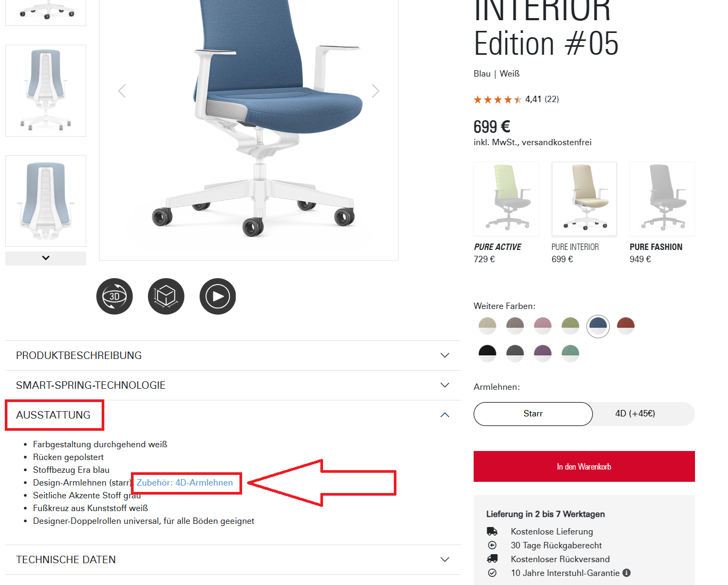728x585 pixels.
Task: Open the AR cube view icon
Action: click(x=166, y=296)
